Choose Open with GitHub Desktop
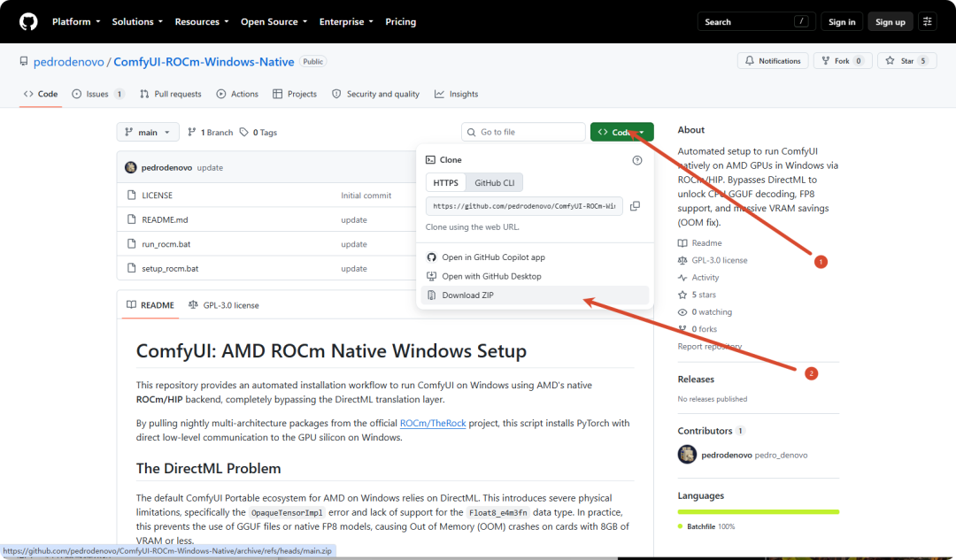This screenshot has width=956, height=560. pyautogui.click(x=534, y=276)
